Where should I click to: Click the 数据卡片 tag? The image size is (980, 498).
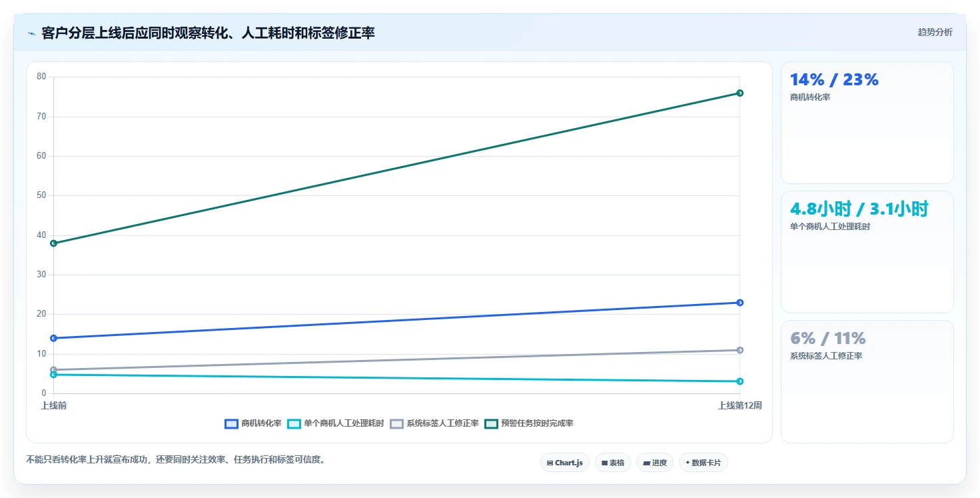pos(704,463)
